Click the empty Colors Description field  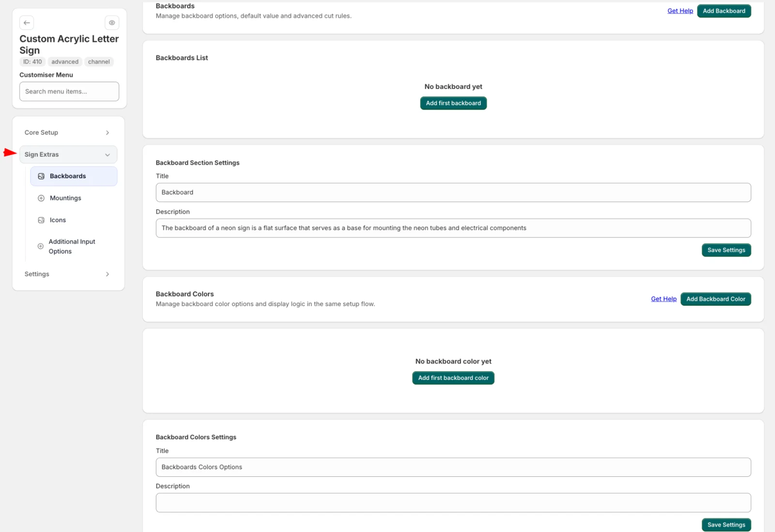[453, 503]
